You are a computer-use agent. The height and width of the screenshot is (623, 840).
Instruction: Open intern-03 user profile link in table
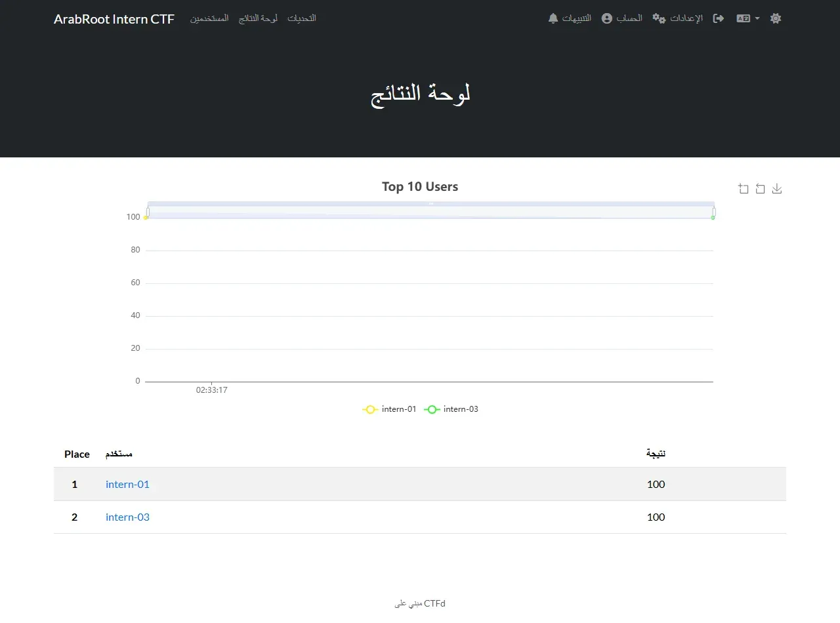click(x=127, y=517)
